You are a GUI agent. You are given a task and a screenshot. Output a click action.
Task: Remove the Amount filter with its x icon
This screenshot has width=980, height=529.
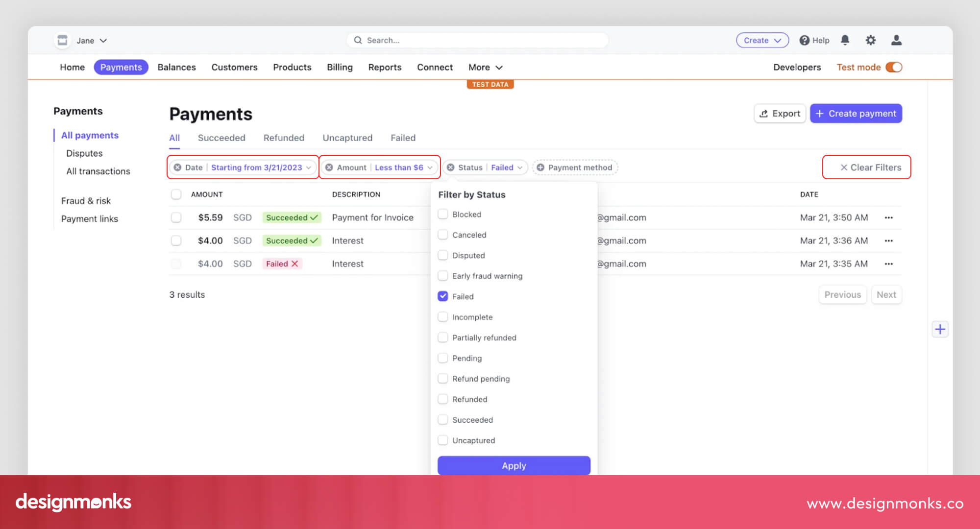[329, 168]
